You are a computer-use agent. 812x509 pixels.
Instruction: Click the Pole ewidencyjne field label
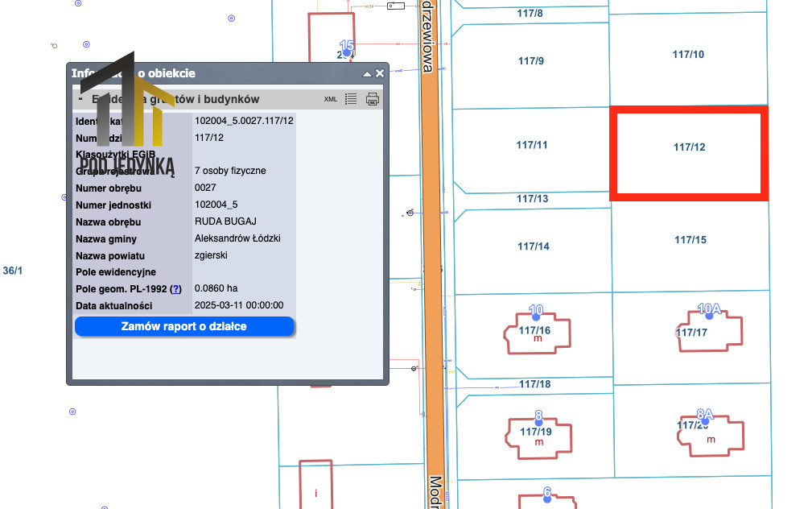coord(115,272)
